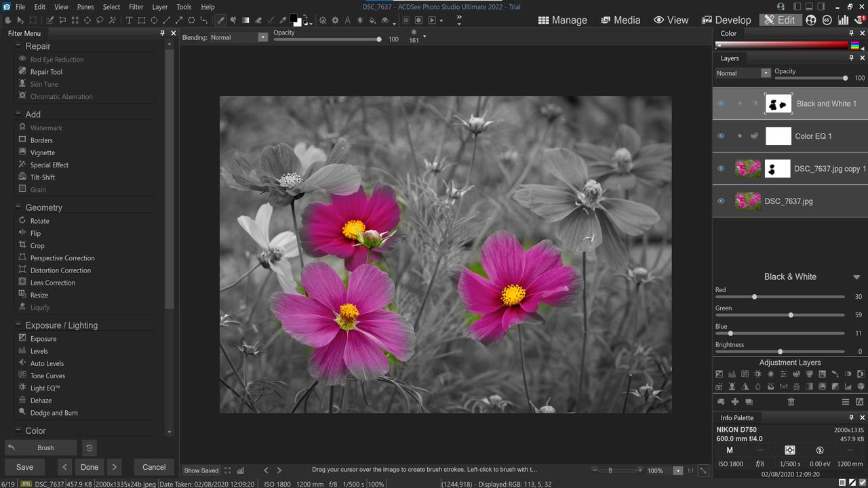This screenshot has height=488, width=868.
Task: Select the Brush tool in top toolbar
Action: [x=220, y=20]
